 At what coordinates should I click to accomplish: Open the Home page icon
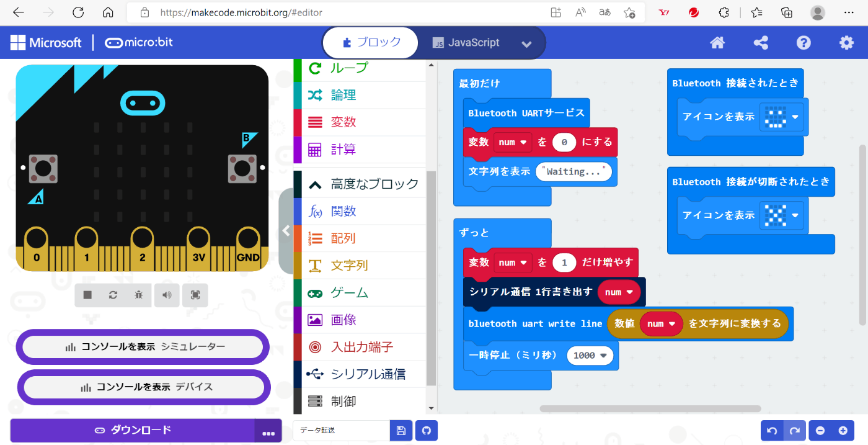(x=717, y=43)
